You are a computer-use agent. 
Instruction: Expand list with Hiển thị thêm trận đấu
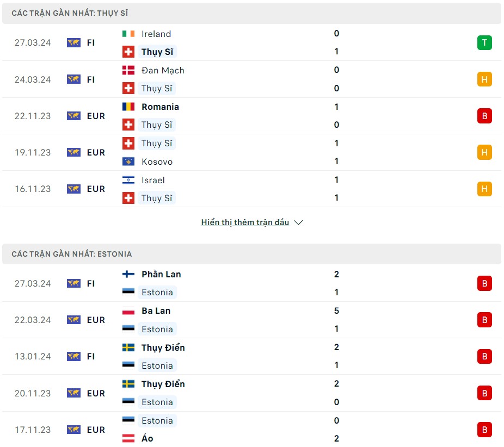245,222
